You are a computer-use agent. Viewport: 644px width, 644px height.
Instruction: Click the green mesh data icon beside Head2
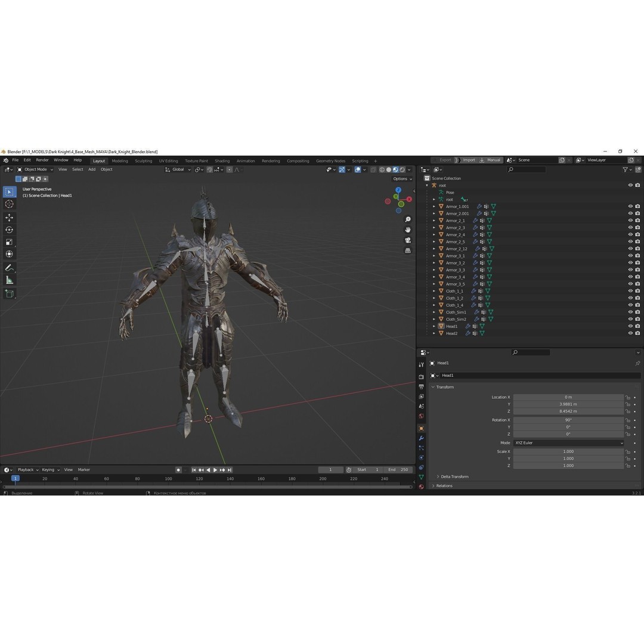pos(482,333)
